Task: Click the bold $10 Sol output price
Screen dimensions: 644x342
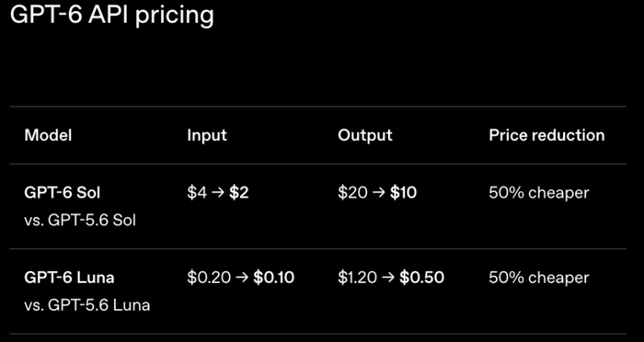Action: click(403, 192)
